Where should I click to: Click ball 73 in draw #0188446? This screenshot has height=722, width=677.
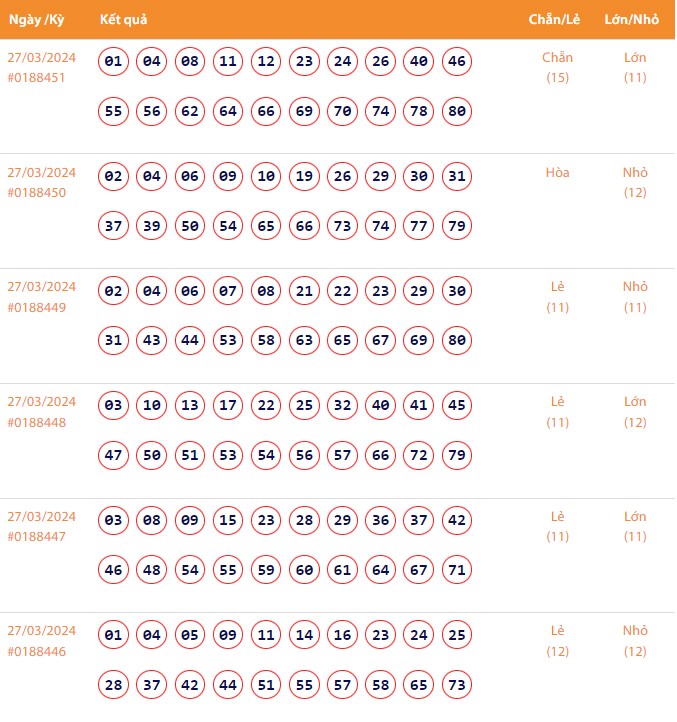point(457,684)
